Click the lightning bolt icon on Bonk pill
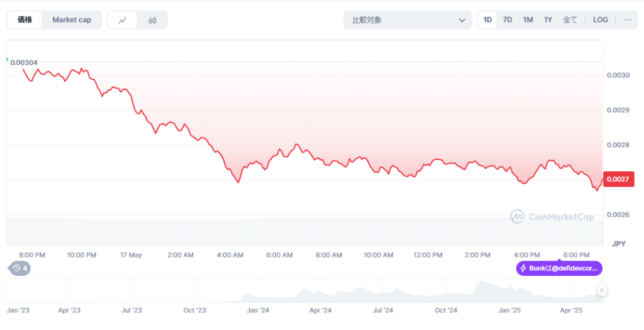Viewport: 644px width, 330px height. pos(523,268)
